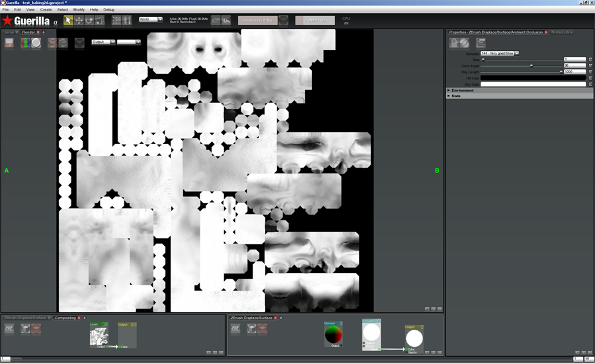Open the Select menu
595x364 pixels.
coord(63,9)
